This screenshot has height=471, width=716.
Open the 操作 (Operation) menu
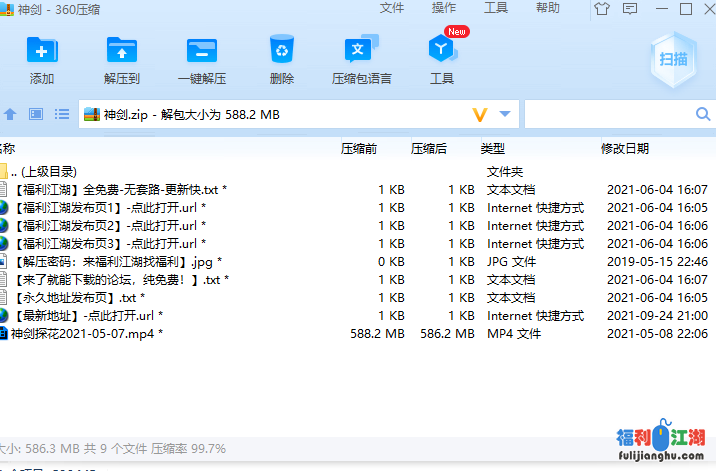point(443,8)
